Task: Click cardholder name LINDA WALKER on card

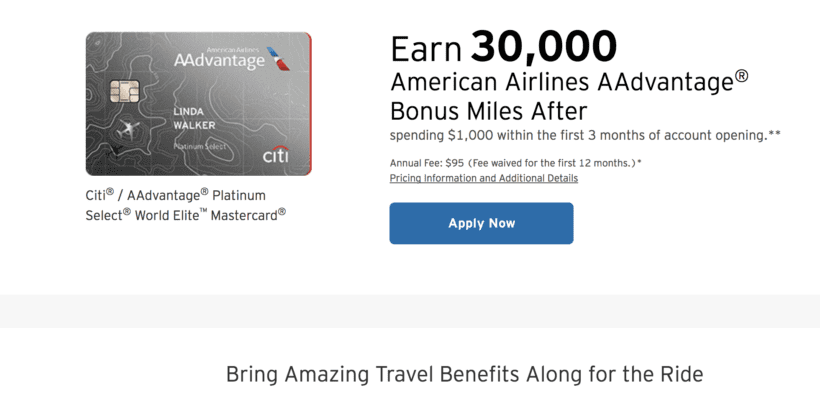Action: coord(194,119)
